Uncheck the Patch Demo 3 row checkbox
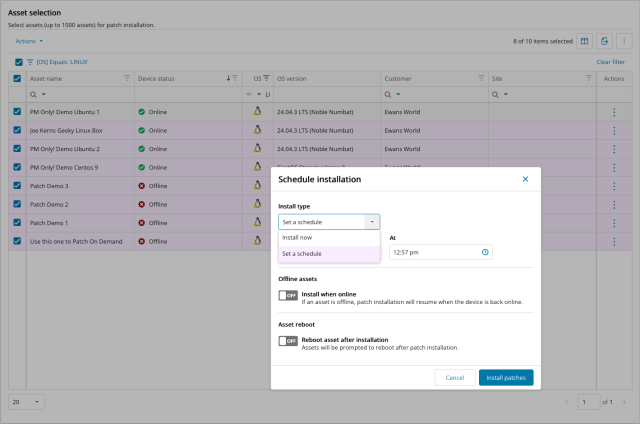Viewport: 640px width, 424px height. tap(17, 186)
